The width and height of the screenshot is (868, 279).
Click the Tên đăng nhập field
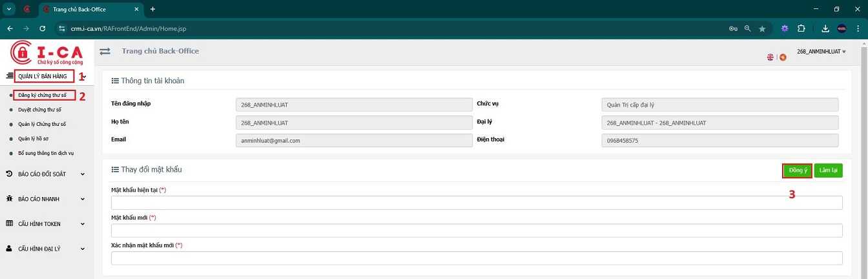(x=354, y=105)
